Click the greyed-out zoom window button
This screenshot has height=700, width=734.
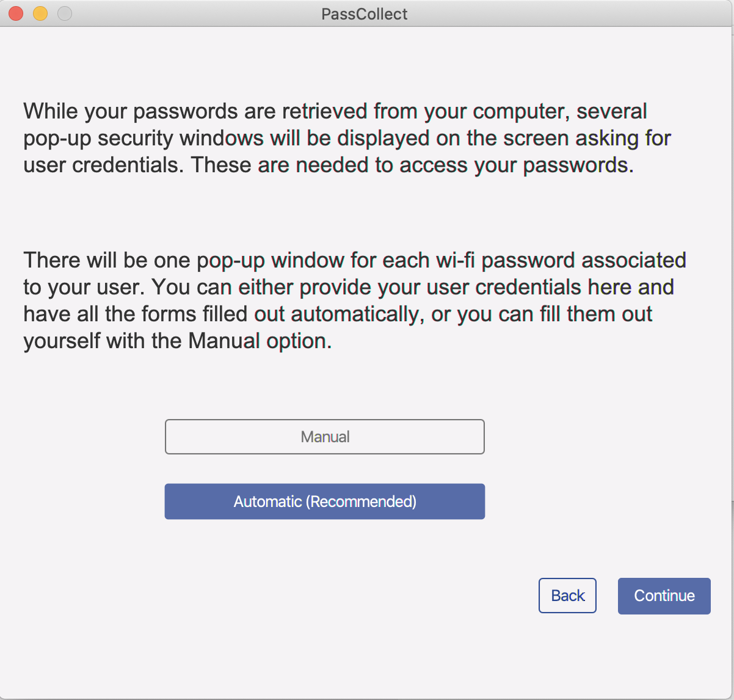[x=64, y=13]
